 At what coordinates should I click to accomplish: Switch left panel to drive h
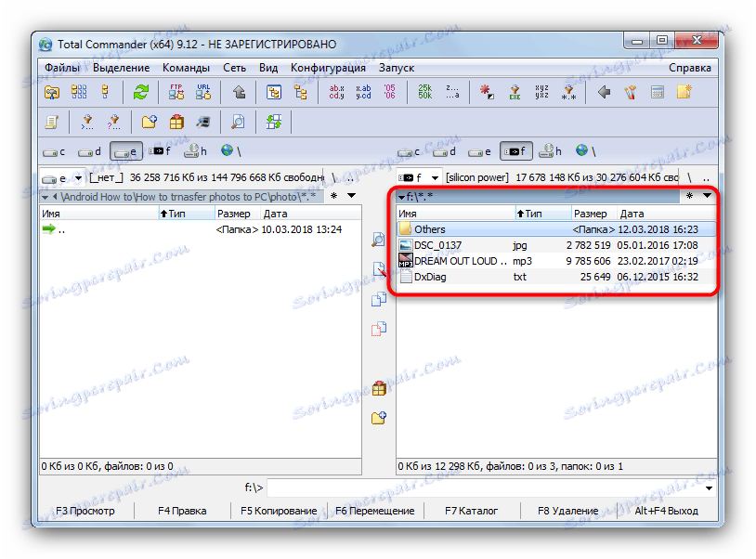coord(195,151)
